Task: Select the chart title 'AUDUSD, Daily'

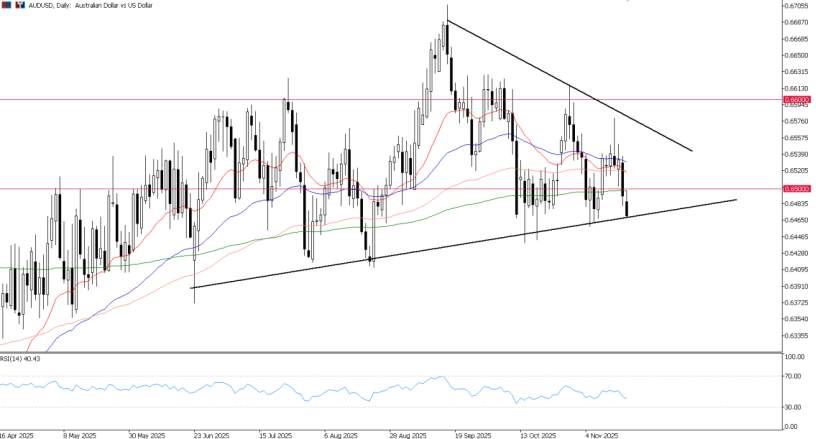Action: click(x=48, y=5)
